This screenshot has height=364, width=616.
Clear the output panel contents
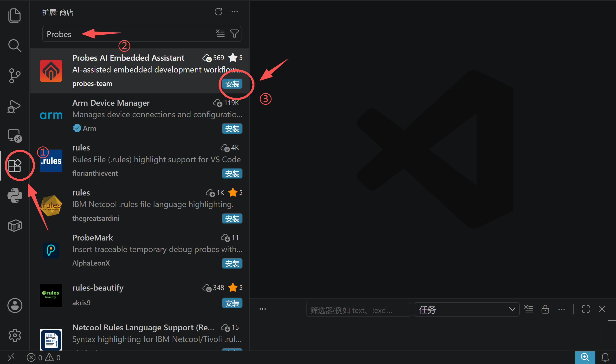[x=529, y=309]
